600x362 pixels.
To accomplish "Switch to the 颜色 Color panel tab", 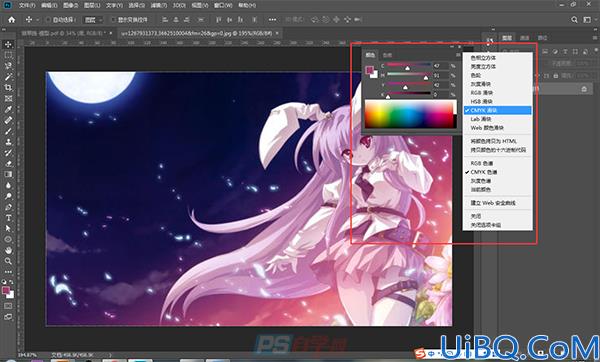I will click(x=370, y=55).
